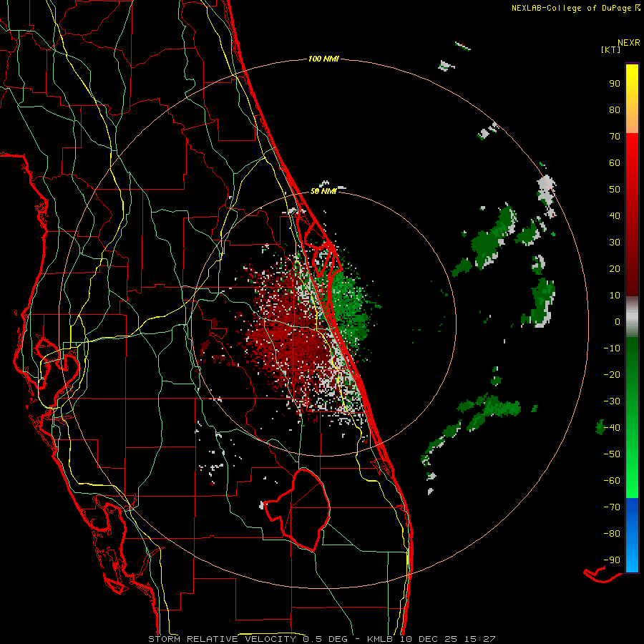
Task: Click the 70 knot value on the scale
Action: 615,137
